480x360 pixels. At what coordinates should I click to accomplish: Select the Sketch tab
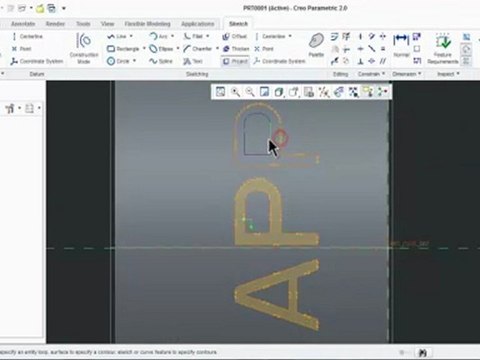[238, 24]
